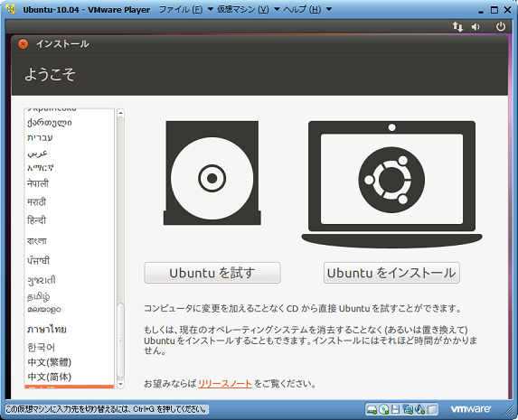Open the Ubuntu network indicator in top panel

pos(457,27)
